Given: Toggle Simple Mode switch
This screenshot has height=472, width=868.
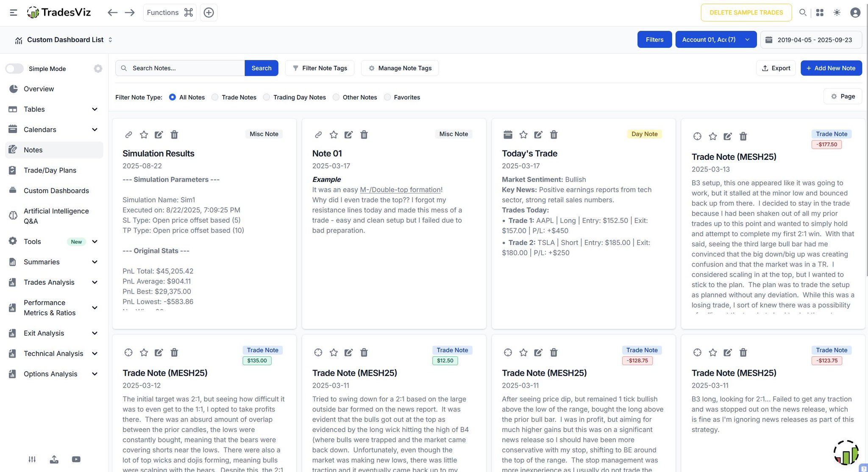Looking at the screenshot, I should (14, 69).
